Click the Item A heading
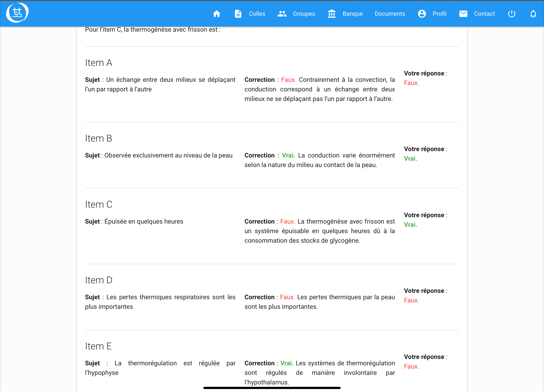544x392 pixels. 99,63
